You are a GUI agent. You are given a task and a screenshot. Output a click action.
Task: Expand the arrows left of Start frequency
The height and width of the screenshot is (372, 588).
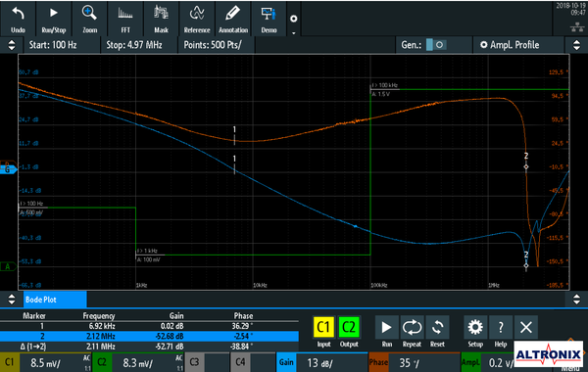click(x=12, y=45)
